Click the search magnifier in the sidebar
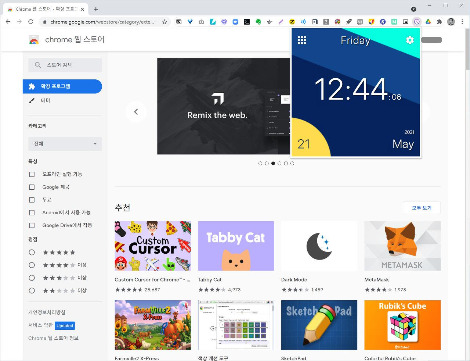 pos(38,65)
